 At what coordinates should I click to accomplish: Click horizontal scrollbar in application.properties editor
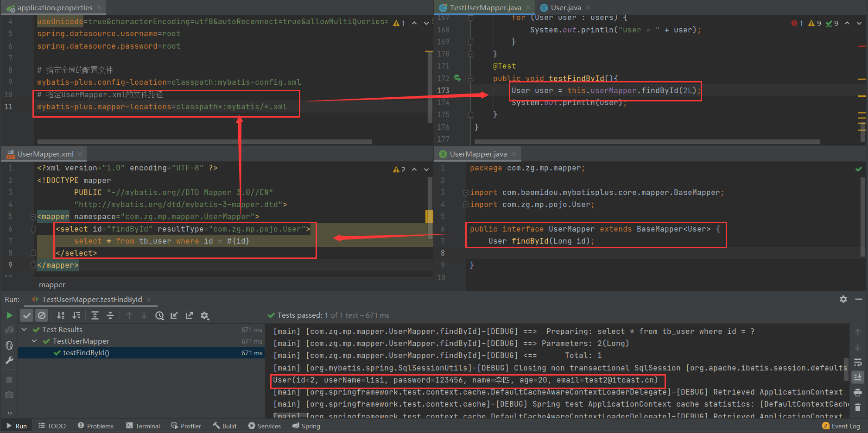pyautogui.click(x=204, y=142)
